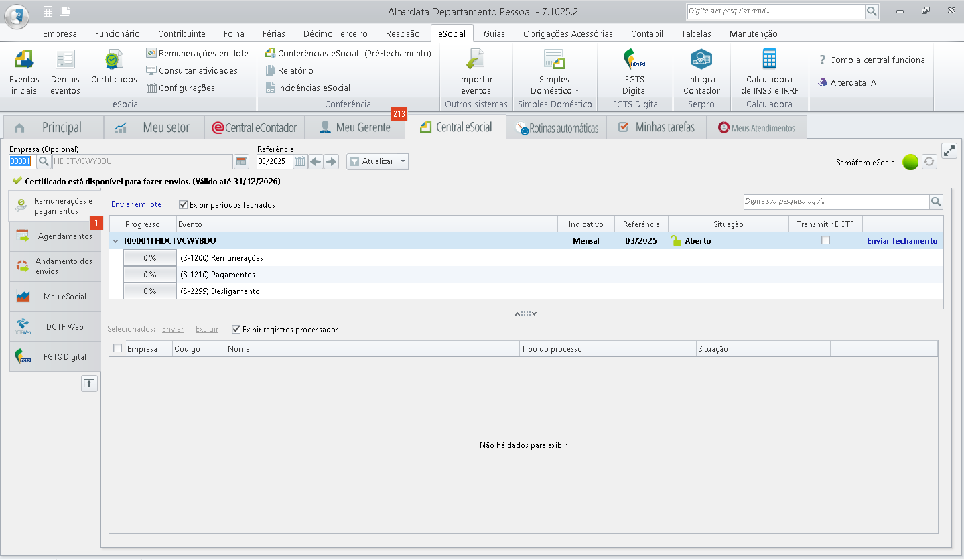Open the Relatório conference item
Viewport: 964px width, 560px height.
coord(289,70)
